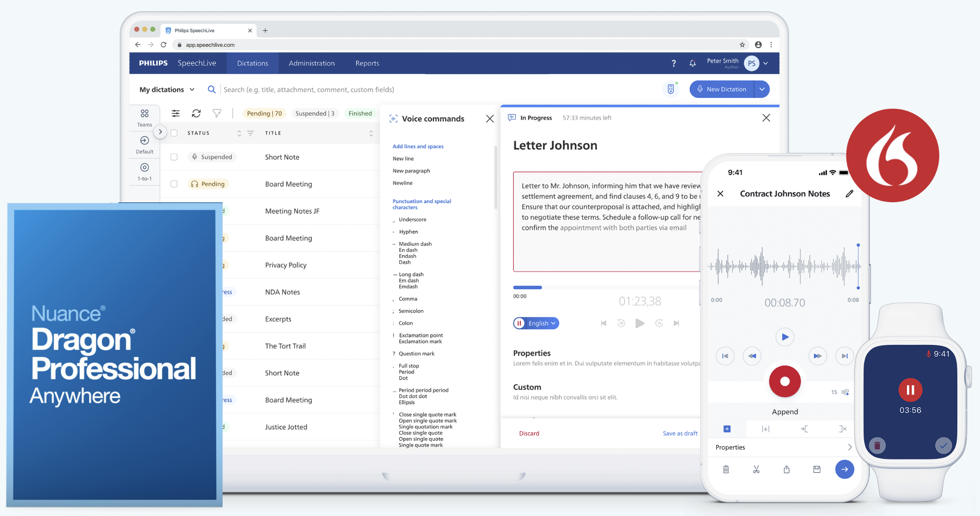Open the Peter Smith account menu chevron
This screenshot has width=980, height=516.
[766, 63]
